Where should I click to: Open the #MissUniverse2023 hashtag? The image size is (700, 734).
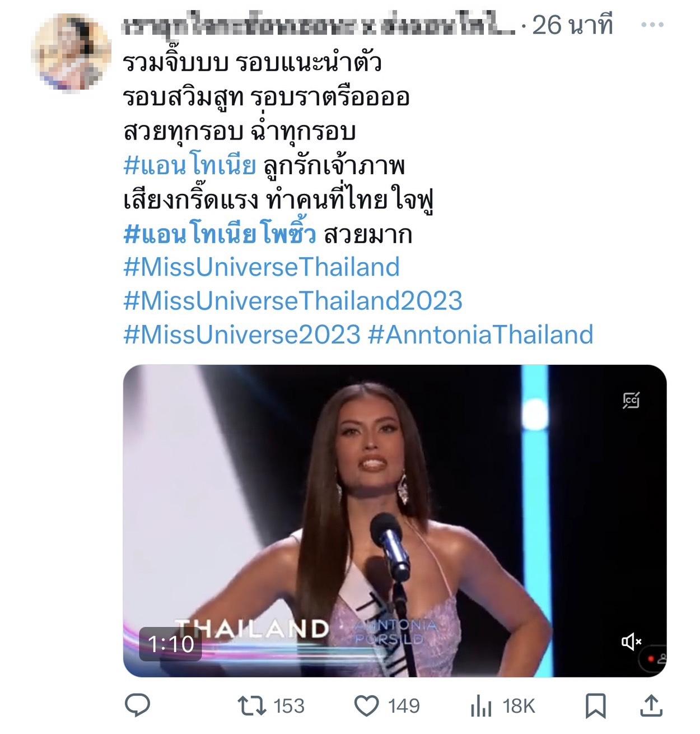pyautogui.click(x=242, y=335)
